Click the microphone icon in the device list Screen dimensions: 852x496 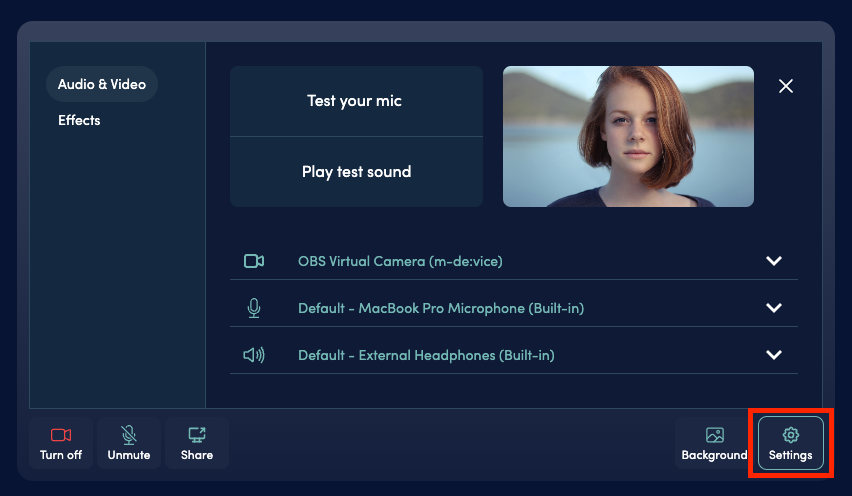(x=254, y=308)
